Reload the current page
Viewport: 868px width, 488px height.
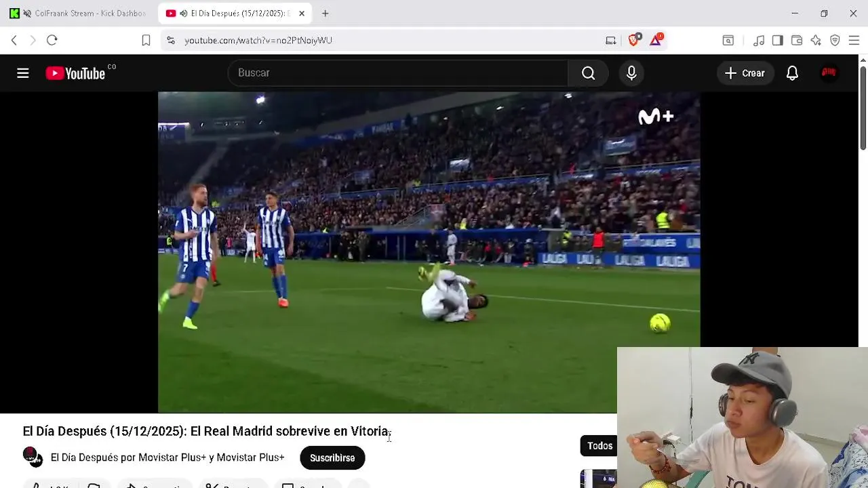coord(52,41)
